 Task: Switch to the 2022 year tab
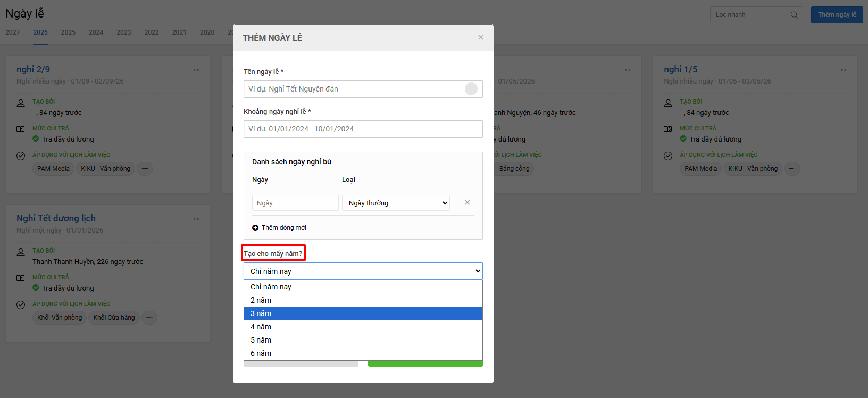point(152,32)
